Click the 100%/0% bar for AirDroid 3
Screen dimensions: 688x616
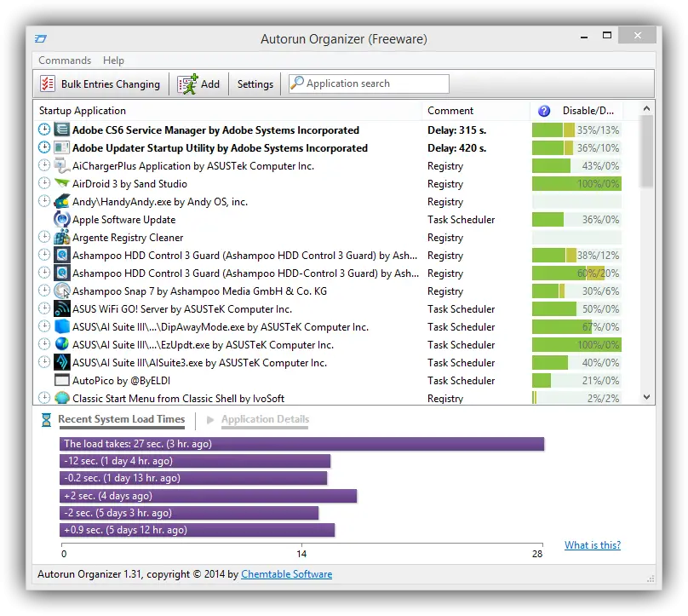click(576, 183)
